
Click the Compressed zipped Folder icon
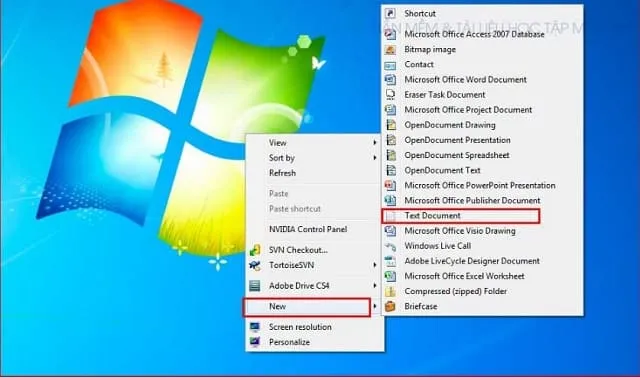[390, 291]
